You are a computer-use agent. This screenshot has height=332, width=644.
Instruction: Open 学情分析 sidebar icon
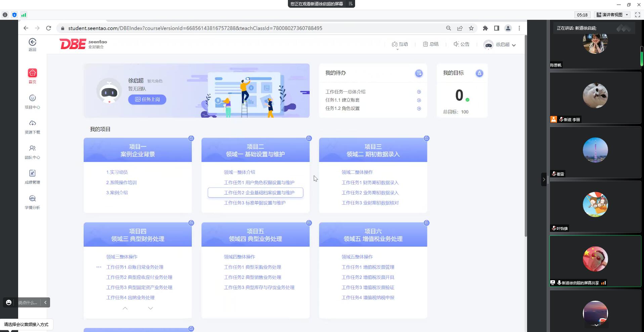(32, 199)
